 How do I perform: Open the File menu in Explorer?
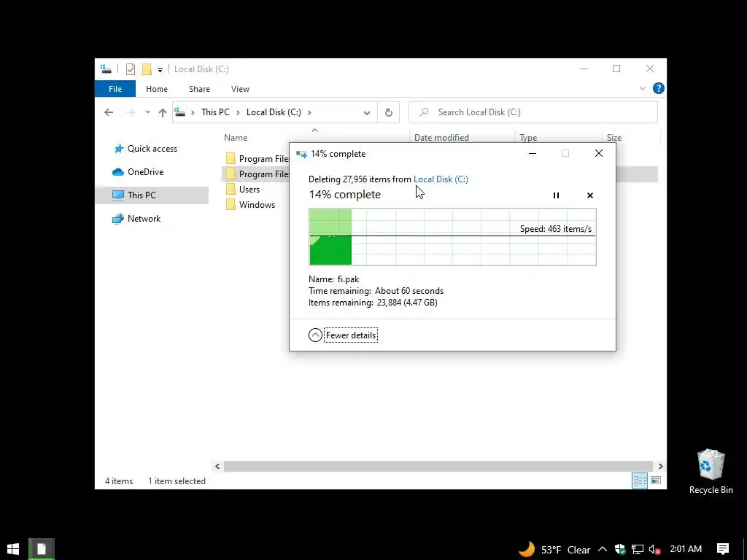tap(115, 89)
